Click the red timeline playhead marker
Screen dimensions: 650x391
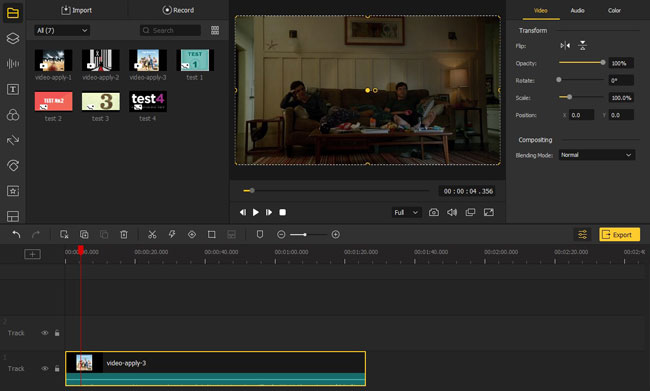pos(81,250)
